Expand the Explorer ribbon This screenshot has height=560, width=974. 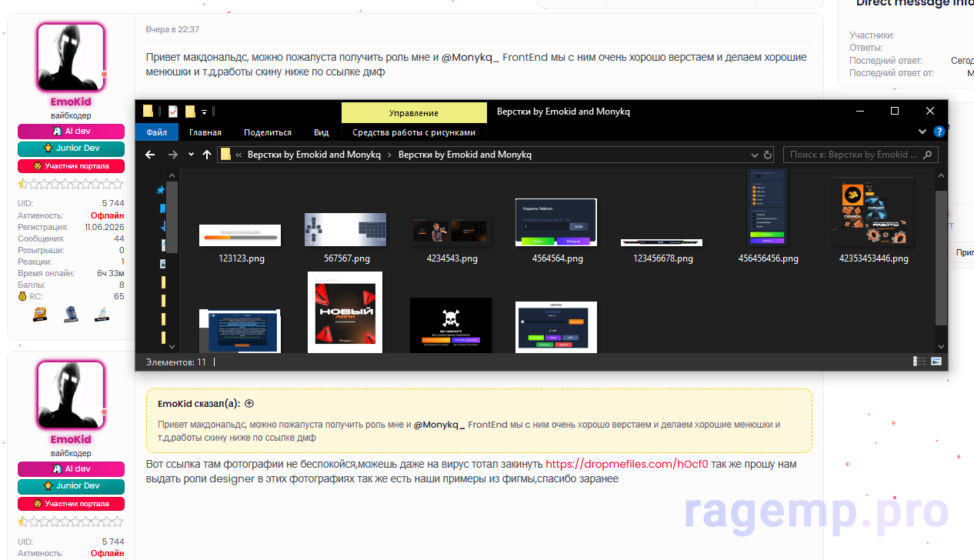(x=923, y=132)
